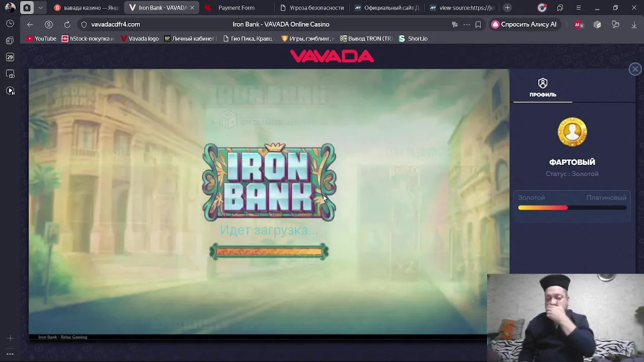Open the hStock-покупка bookmark
This screenshot has height=362, width=644.
click(x=88, y=39)
